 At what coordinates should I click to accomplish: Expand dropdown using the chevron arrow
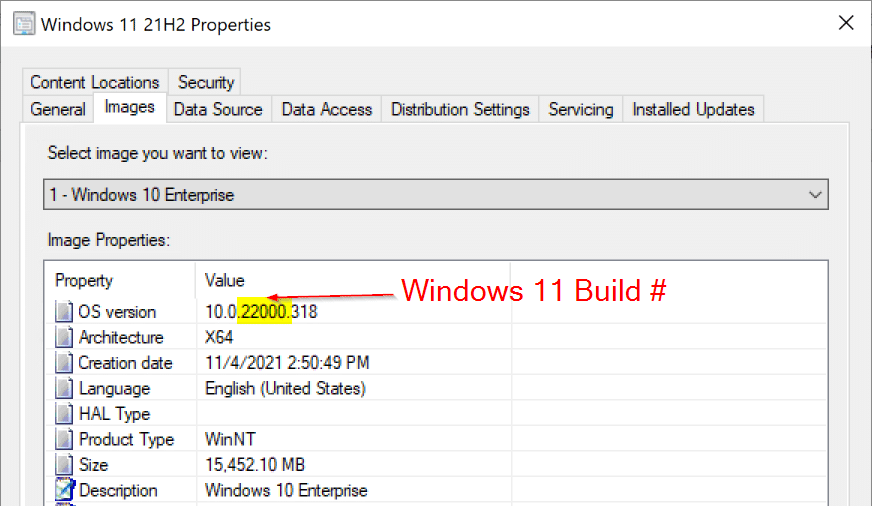pyautogui.click(x=815, y=195)
